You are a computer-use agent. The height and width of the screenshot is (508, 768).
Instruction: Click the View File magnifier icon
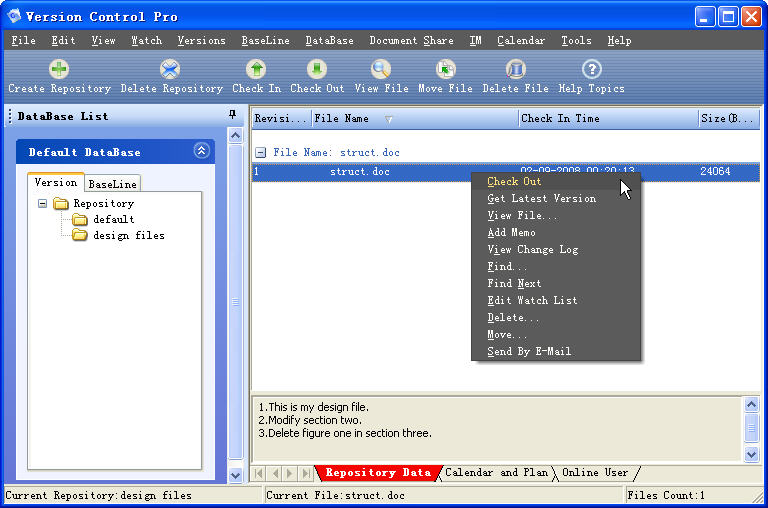(381, 69)
